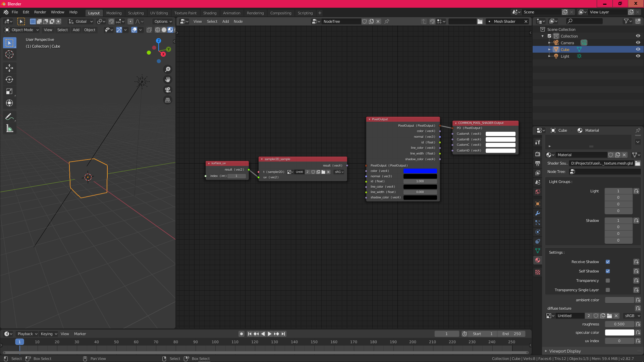The height and width of the screenshot is (362, 644).
Task: Open the timeline Marker menu
Action: tap(80, 334)
